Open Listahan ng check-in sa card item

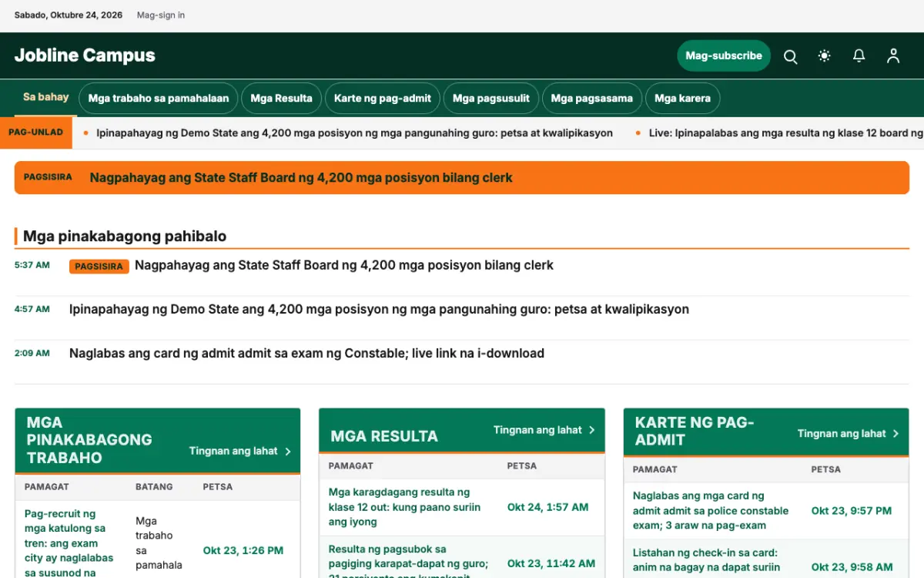(x=706, y=560)
